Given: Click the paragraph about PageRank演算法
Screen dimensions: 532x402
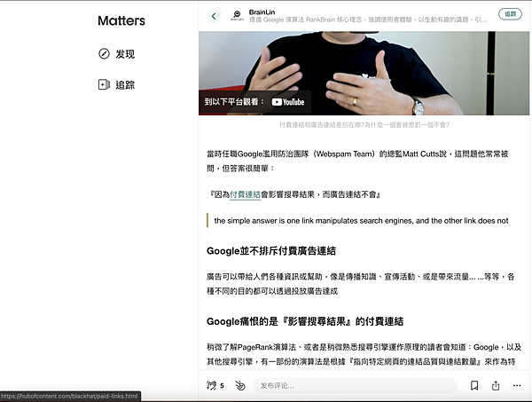Looking at the screenshot, I should [x=364, y=354].
